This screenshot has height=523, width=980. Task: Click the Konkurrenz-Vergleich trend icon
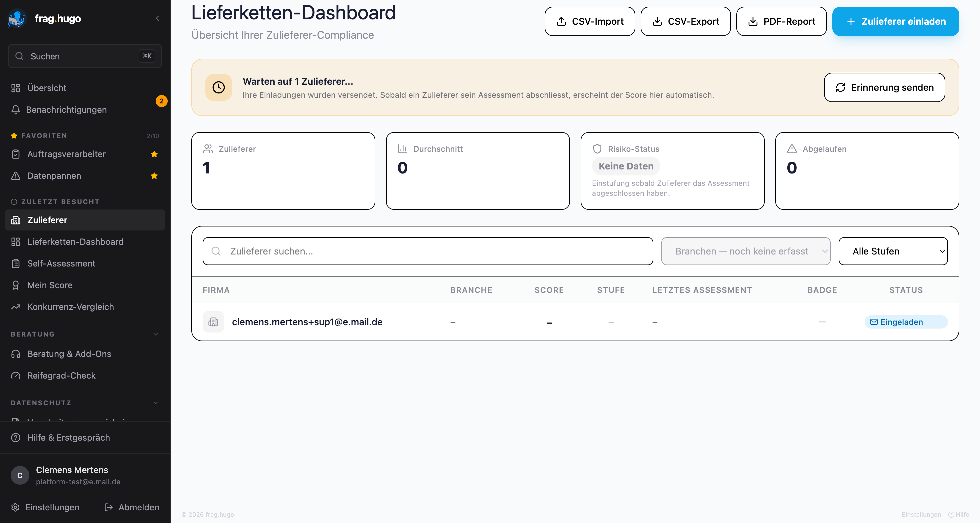(x=16, y=307)
